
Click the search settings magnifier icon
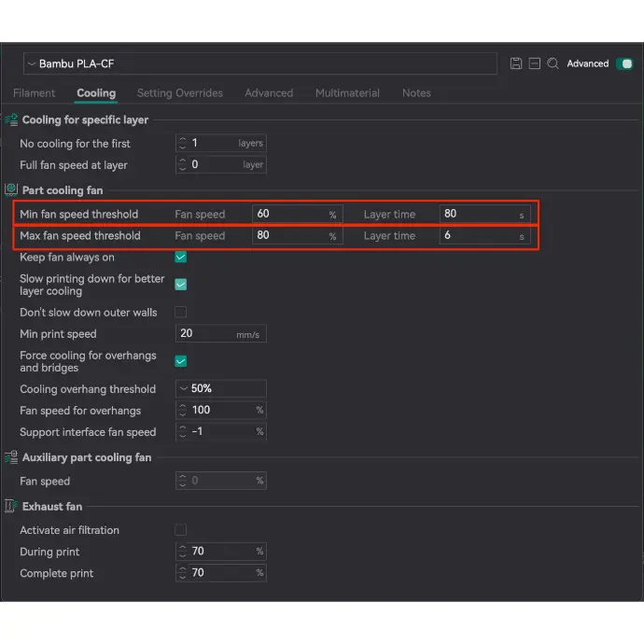click(553, 63)
